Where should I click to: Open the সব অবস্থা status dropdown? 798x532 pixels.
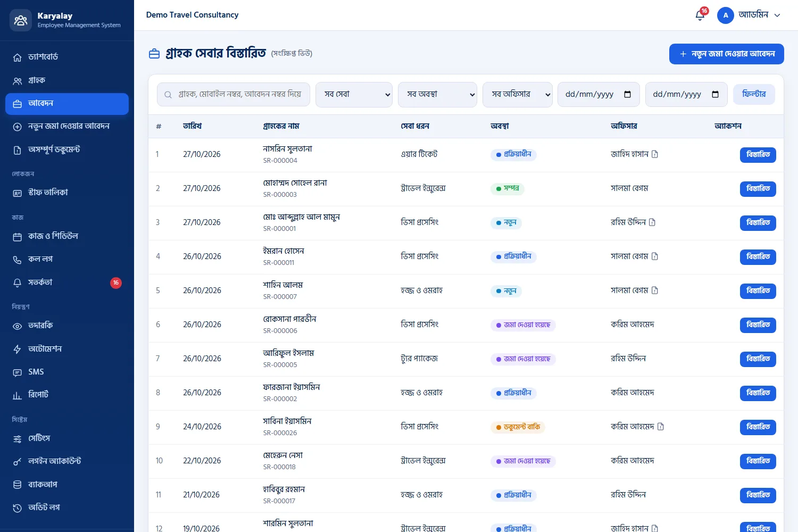[437, 95]
